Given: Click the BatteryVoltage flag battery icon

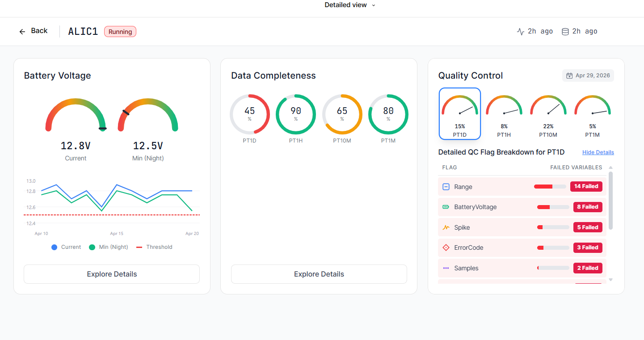Looking at the screenshot, I should pyautogui.click(x=446, y=207).
